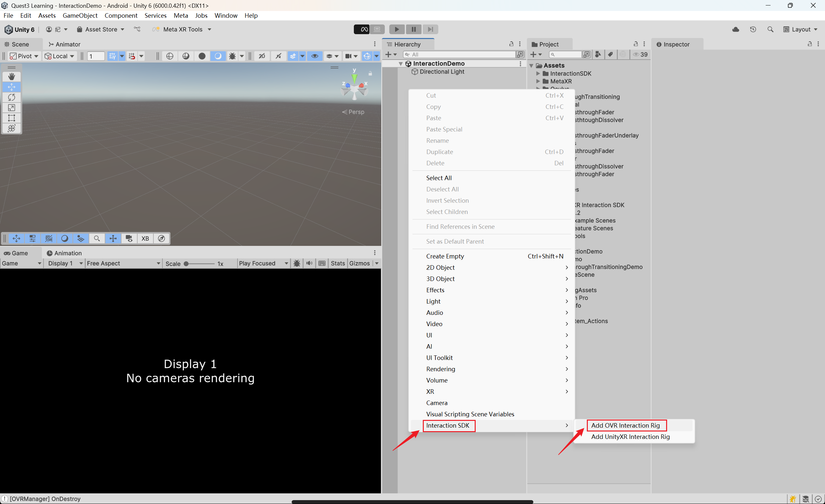Expand the InteractionSDK folder

pyautogui.click(x=538, y=73)
